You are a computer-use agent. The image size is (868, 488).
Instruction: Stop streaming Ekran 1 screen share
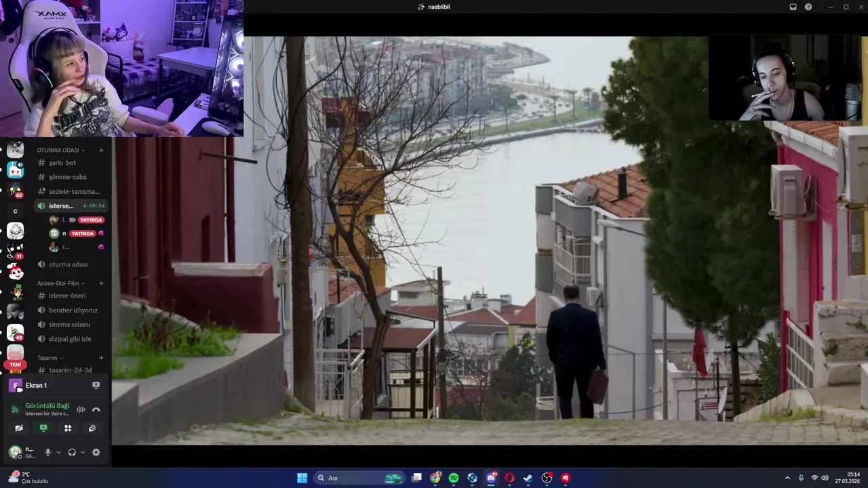tap(96, 385)
